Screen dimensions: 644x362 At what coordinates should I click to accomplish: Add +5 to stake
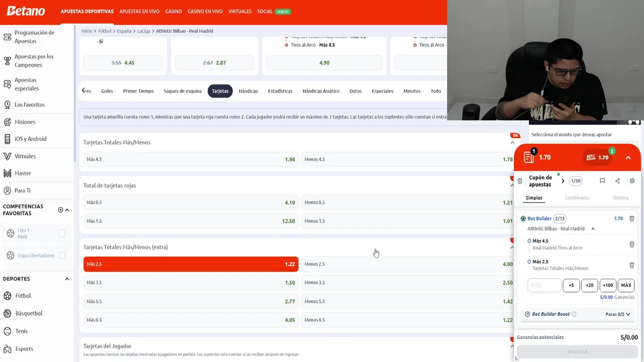point(571,285)
